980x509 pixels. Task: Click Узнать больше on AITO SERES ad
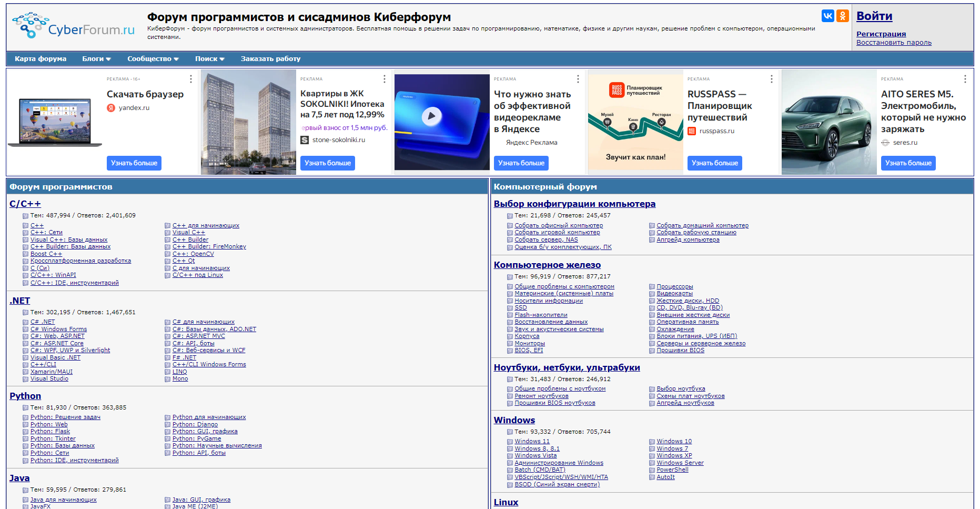(x=908, y=163)
